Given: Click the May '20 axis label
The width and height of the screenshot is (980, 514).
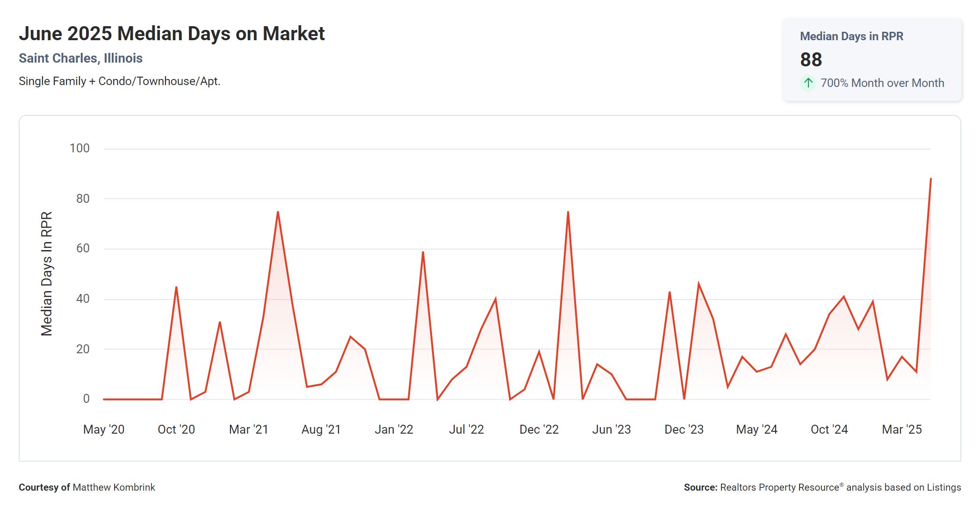Looking at the screenshot, I should click(x=104, y=429).
